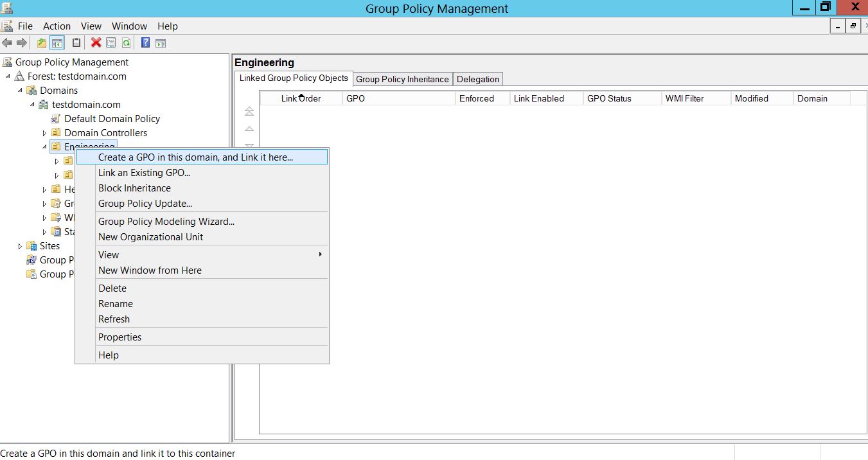This screenshot has height=460, width=868.
Task: Click the green Refresh toolbar icon
Action: coord(127,43)
